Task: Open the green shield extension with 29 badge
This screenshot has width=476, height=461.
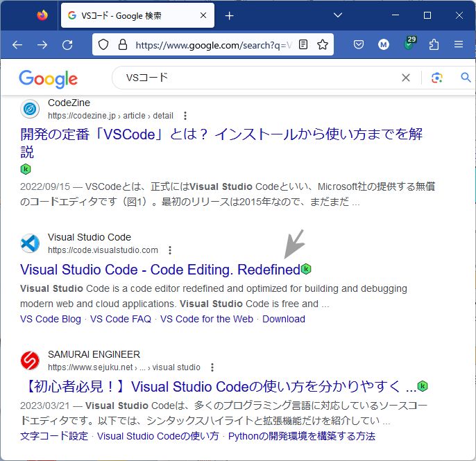Action: [409, 44]
